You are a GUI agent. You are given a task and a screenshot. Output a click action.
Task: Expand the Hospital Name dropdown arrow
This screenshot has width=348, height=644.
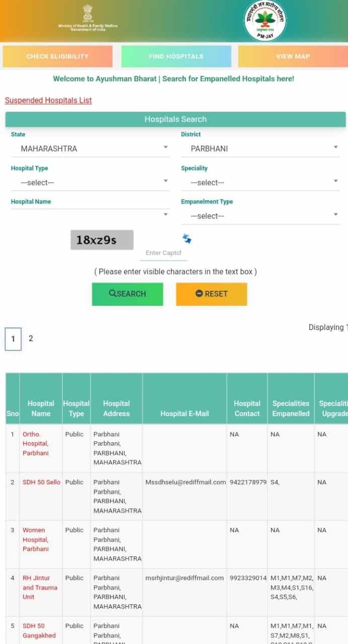click(166, 214)
